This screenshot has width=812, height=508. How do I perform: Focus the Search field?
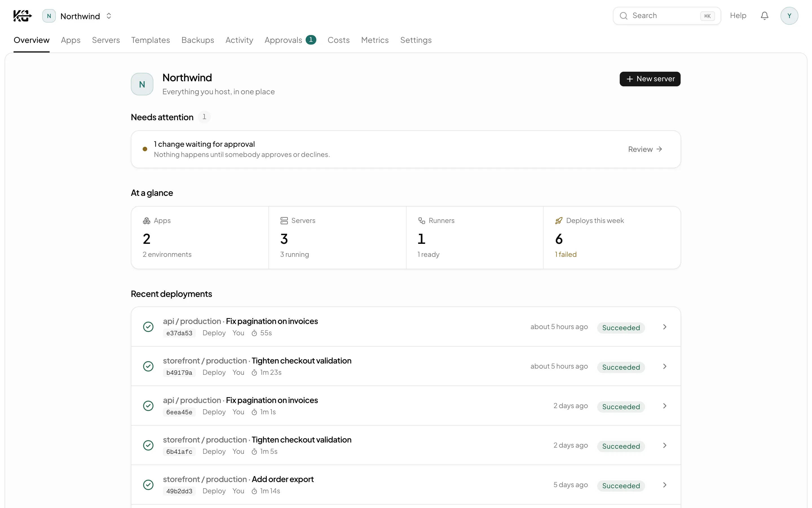(667, 16)
